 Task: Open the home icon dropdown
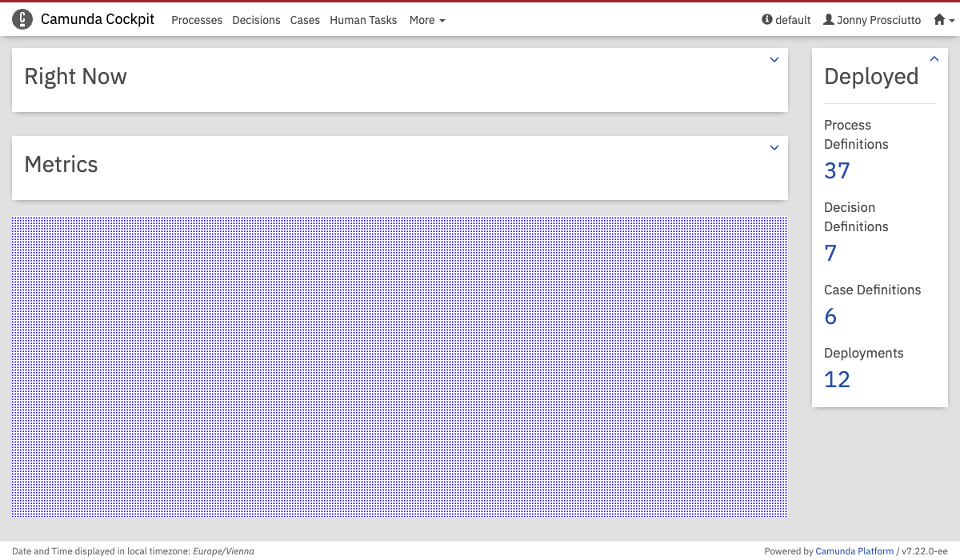click(943, 20)
